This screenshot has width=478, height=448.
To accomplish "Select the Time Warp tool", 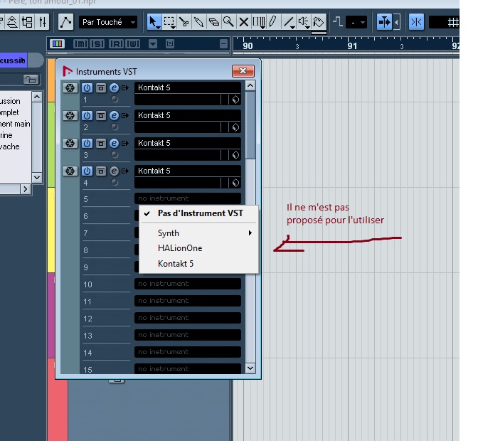I will click(258, 22).
